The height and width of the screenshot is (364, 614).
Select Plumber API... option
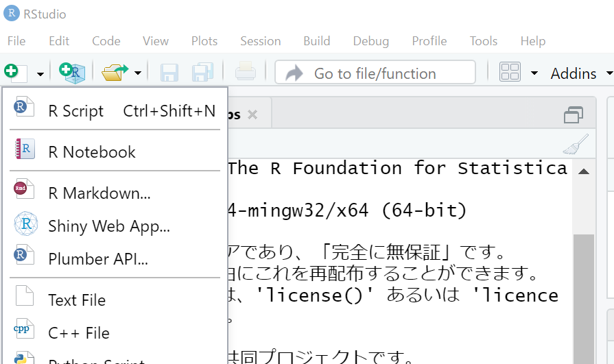[115, 258]
